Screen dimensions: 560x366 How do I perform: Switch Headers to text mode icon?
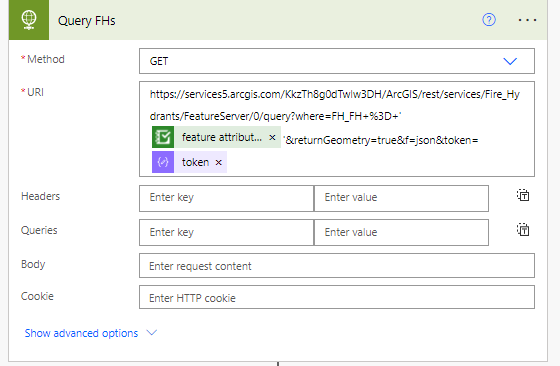point(523,195)
